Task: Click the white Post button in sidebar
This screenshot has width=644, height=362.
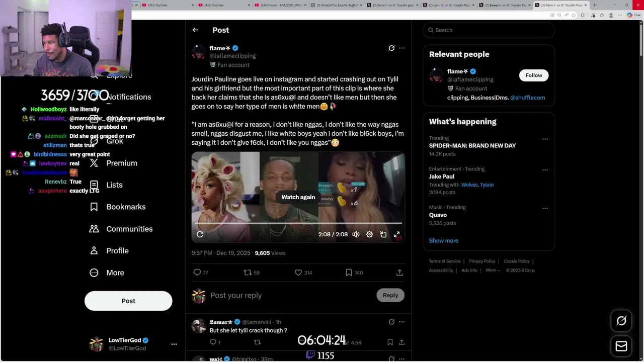Action: (128, 301)
